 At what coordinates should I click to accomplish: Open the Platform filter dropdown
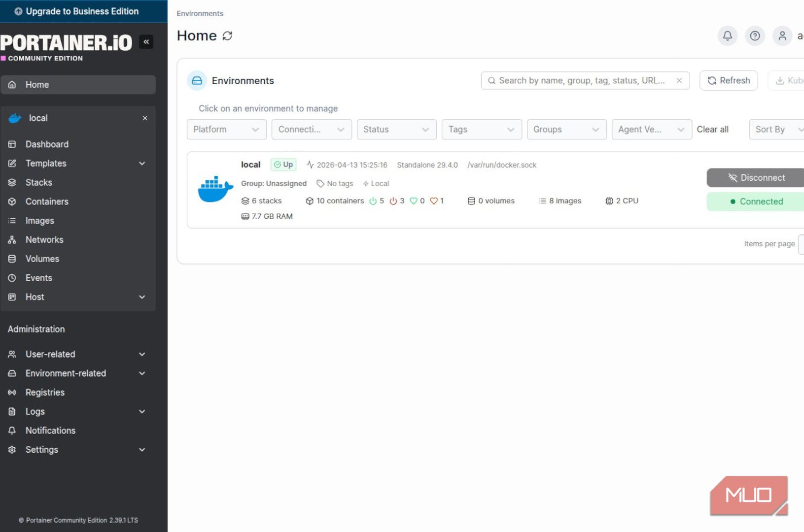coord(226,130)
